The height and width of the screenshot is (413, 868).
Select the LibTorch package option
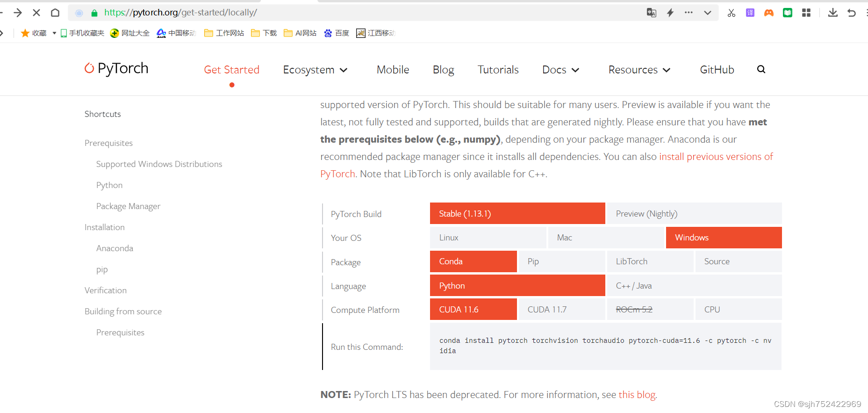click(x=650, y=261)
